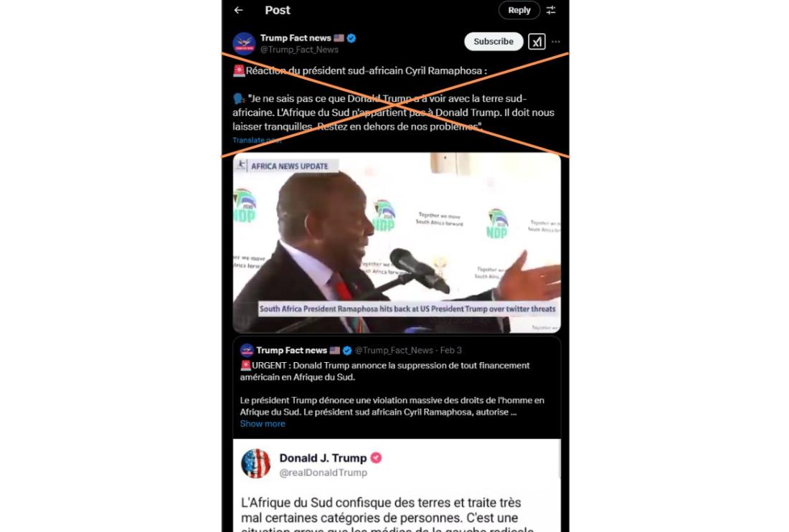The width and height of the screenshot is (789, 532).
Task: Open the quoted post text about URGENT announcement
Action: (x=385, y=371)
